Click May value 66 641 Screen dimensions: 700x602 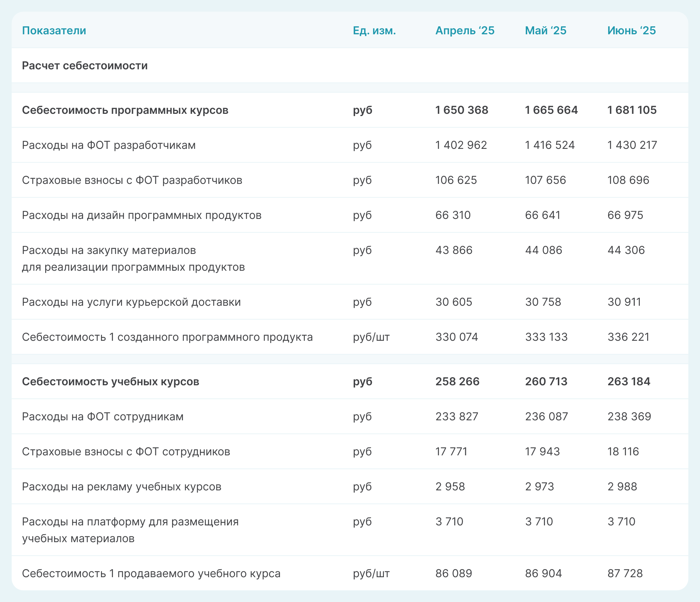pyautogui.click(x=542, y=215)
